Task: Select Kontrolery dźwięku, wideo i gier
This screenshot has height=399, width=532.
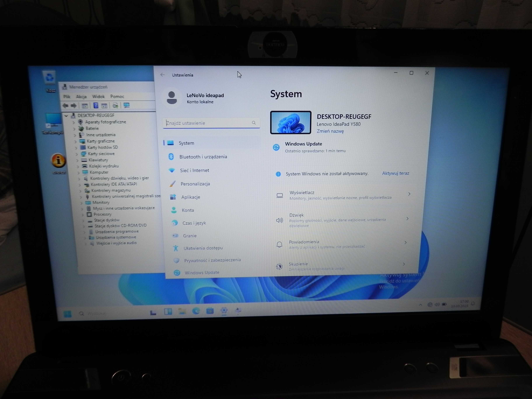Action: pyautogui.click(x=120, y=178)
